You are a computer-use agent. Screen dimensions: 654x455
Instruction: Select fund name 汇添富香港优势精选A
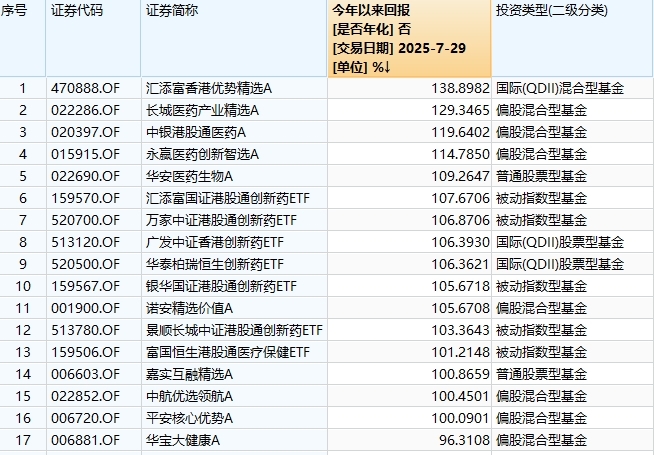(209, 88)
